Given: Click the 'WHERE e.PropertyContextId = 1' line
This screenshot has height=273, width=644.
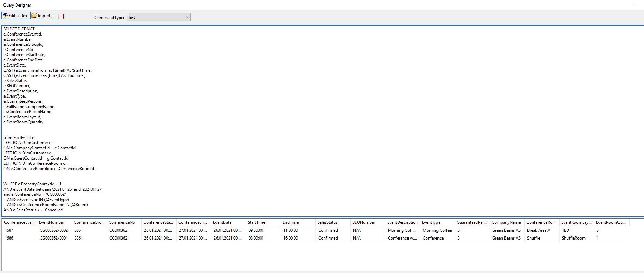Looking at the screenshot, I should (32, 184).
